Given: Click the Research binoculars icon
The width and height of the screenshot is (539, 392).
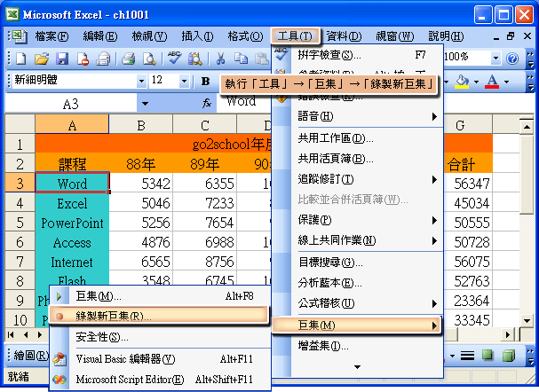Looking at the screenshot, I should (194, 59).
